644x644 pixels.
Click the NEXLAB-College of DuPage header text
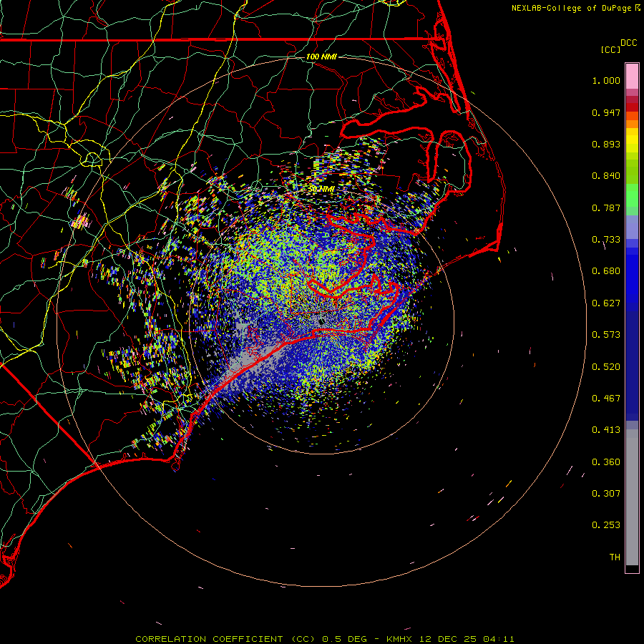pyautogui.click(x=571, y=8)
